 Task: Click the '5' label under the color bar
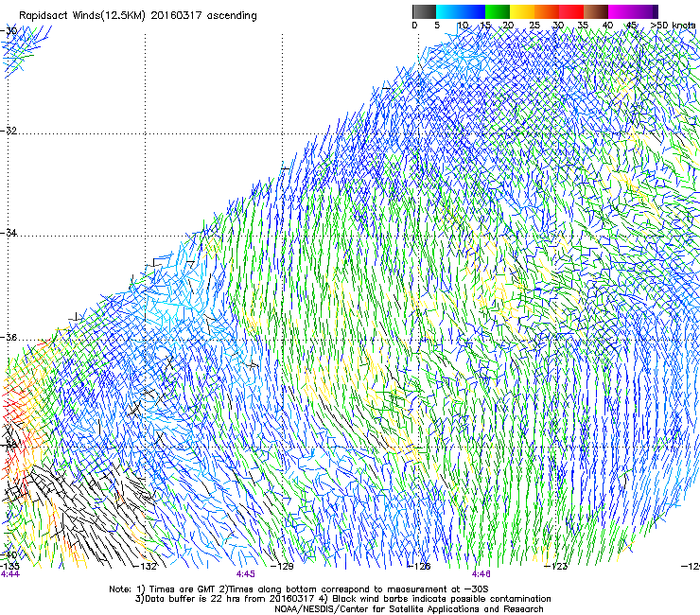(x=437, y=26)
